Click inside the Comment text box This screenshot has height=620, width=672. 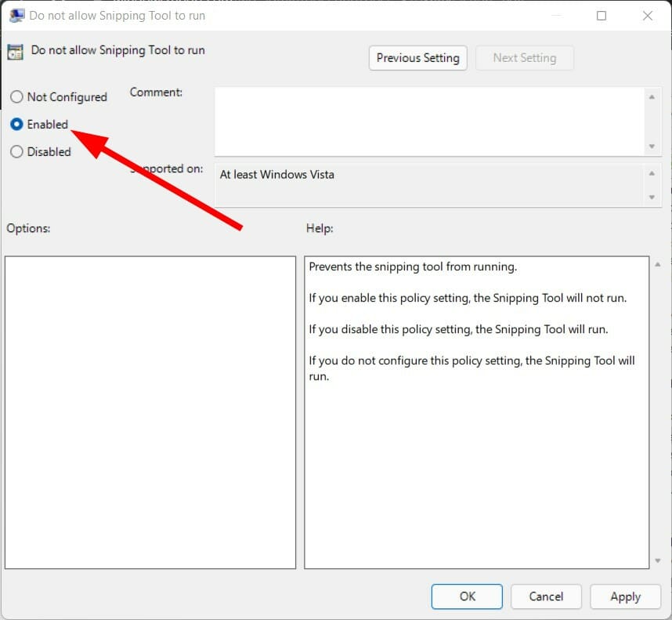pos(429,121)
